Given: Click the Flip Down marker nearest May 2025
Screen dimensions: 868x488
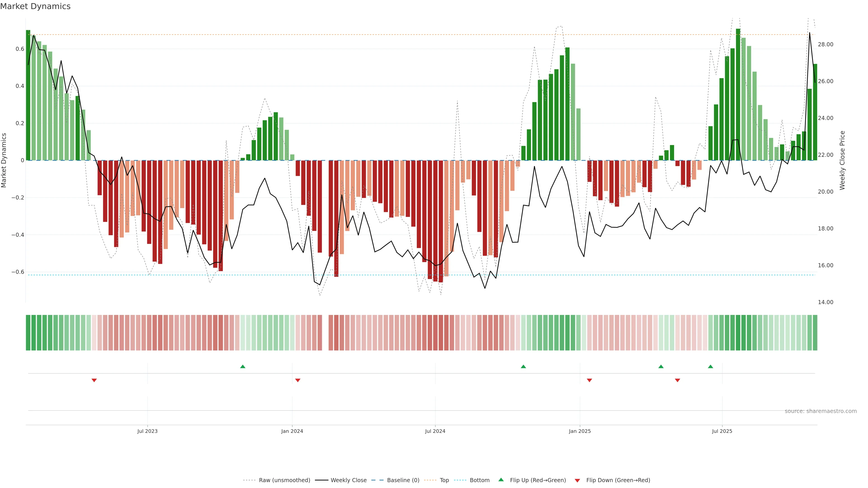Looking at the screenshot, I should coord(677,380).
